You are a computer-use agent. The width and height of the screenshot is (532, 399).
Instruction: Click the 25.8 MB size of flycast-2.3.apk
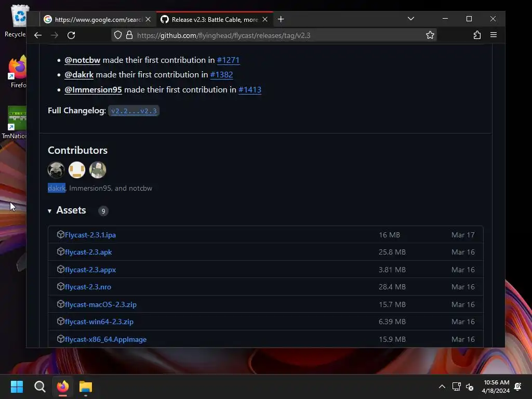[392, 252]
